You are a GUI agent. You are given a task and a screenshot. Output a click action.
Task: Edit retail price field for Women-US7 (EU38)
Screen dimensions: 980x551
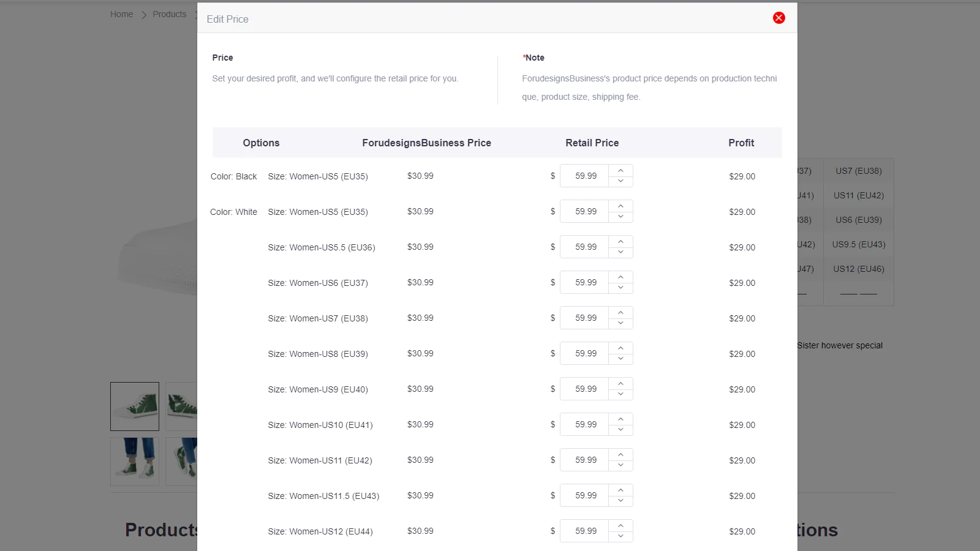584,318
